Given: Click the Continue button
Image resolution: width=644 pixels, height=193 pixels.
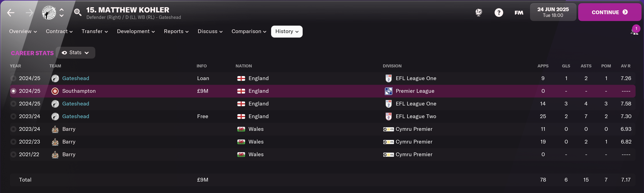Looking at the screenshot, I should [609, 12].
